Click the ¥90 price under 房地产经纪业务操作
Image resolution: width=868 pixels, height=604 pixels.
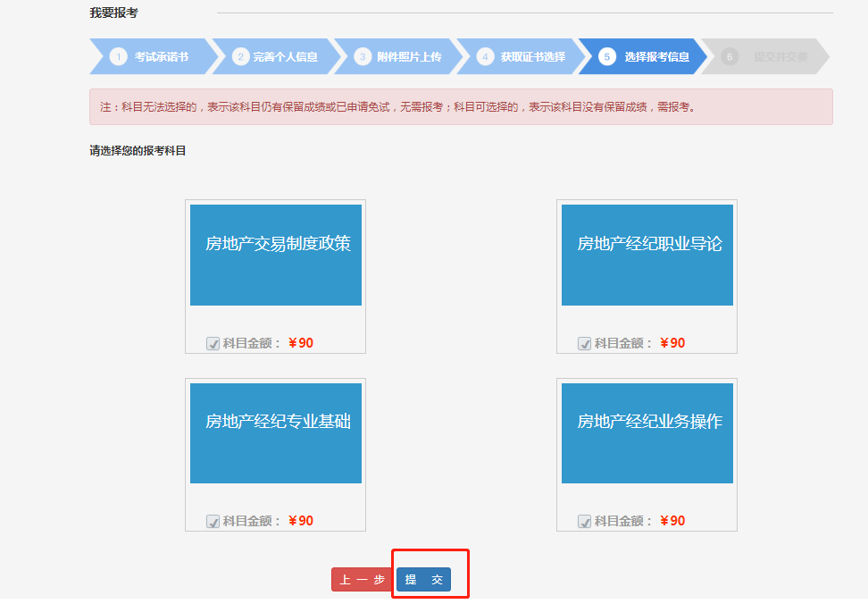672,521
